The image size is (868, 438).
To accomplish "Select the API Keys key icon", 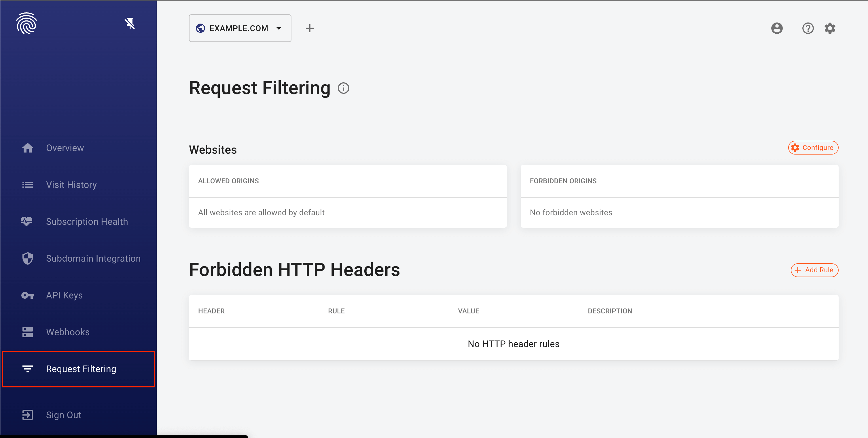I will tap(27, 295).
